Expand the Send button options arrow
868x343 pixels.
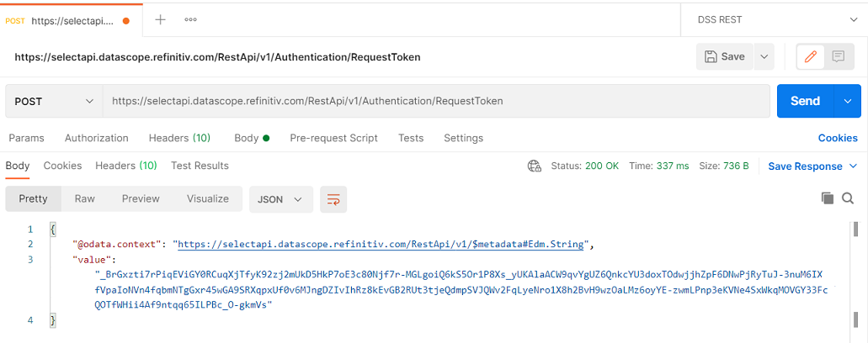(x=848, y=101)
